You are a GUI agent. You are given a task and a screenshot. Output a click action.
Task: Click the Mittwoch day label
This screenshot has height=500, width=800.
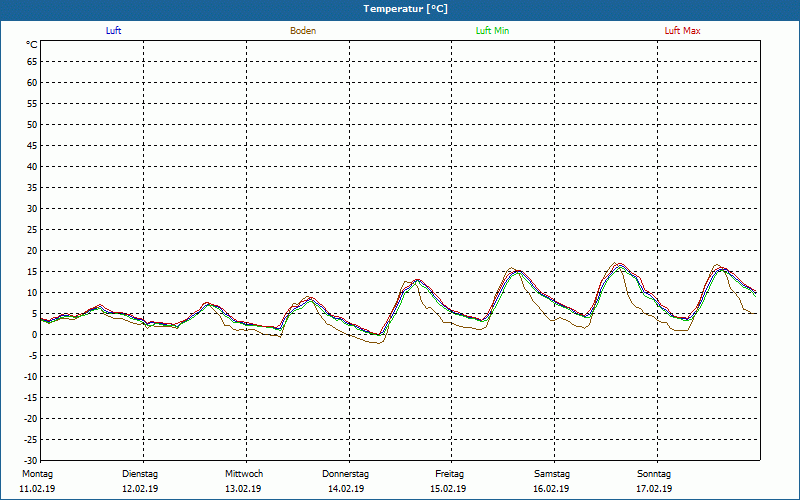pos(244,474)
